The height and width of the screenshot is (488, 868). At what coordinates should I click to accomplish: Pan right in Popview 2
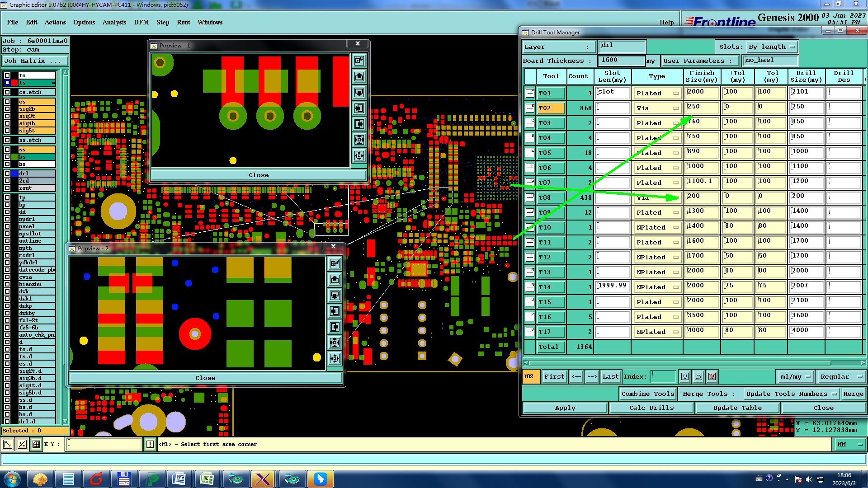(x=335, y=327)
